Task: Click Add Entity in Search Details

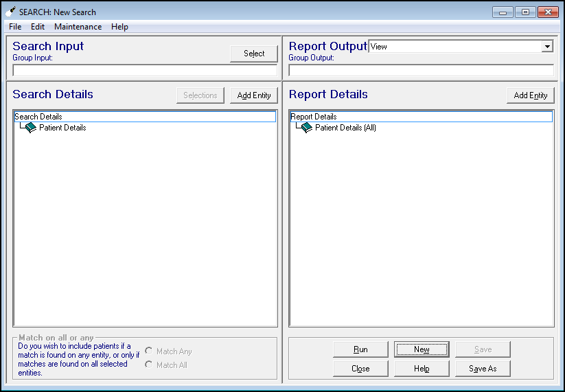Action: [254, 95]
